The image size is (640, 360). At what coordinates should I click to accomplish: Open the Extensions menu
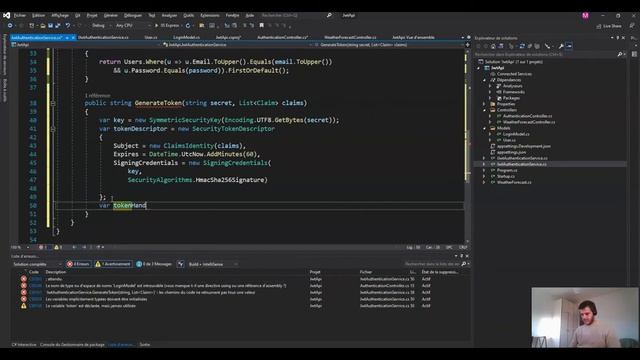point(210,16)
